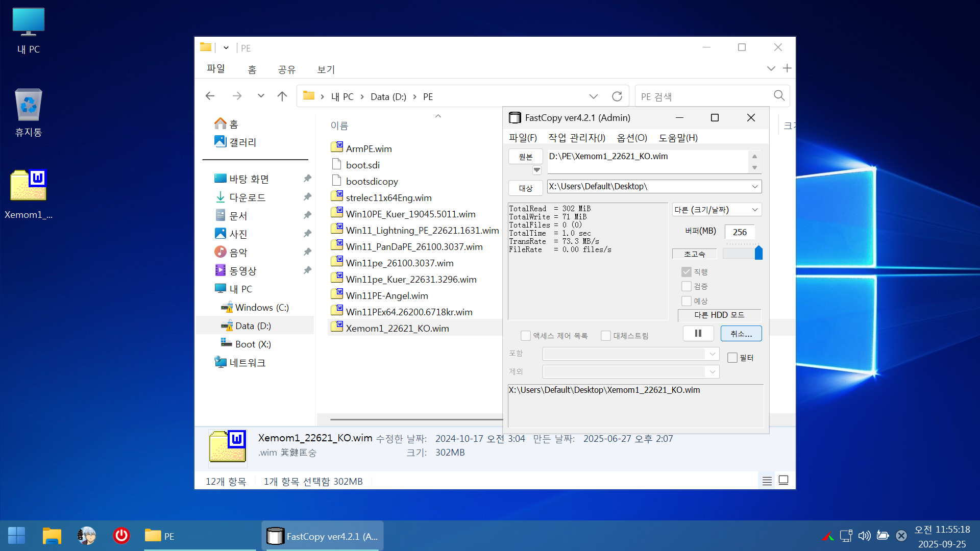Click the 원본 source button
This screenshot has width=980, height=551.
pos(525,157)
